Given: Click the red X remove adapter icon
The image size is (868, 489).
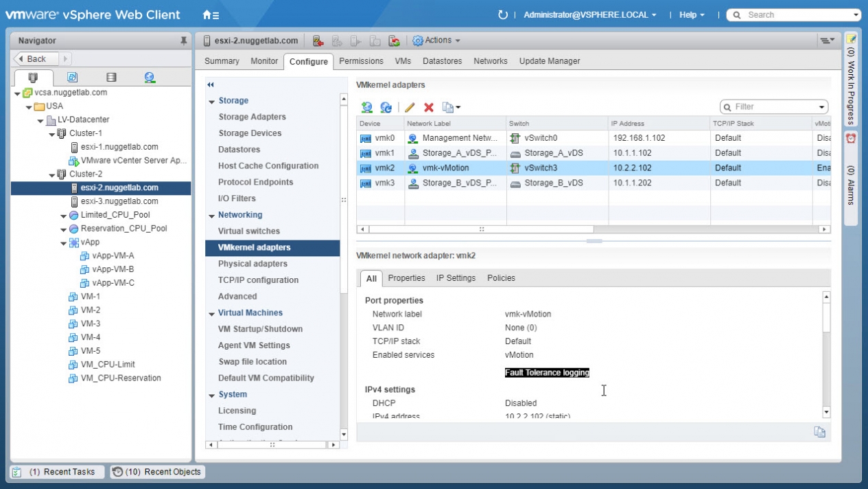Looking at the screenshot, I should click(x=429, y=107).
